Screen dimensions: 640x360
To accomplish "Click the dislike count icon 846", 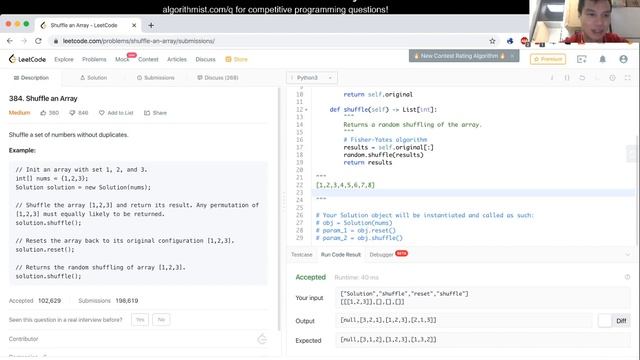I will [x=72, y=113].
